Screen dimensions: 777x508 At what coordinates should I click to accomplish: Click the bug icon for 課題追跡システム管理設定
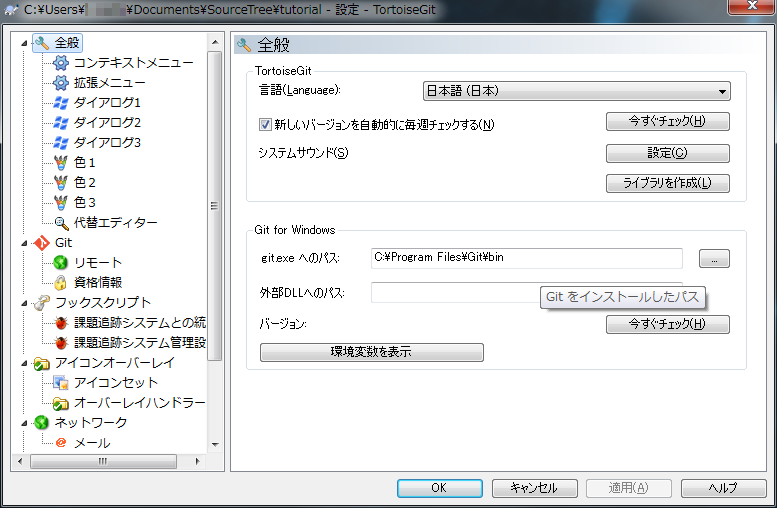pyautogui.click(x=60, y=342)
